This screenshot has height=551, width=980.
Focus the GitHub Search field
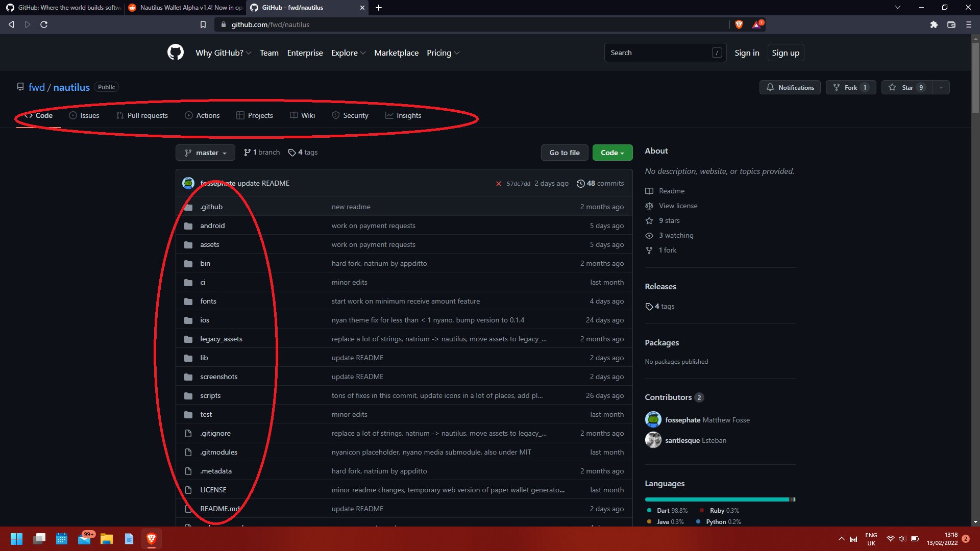(665, 53)
